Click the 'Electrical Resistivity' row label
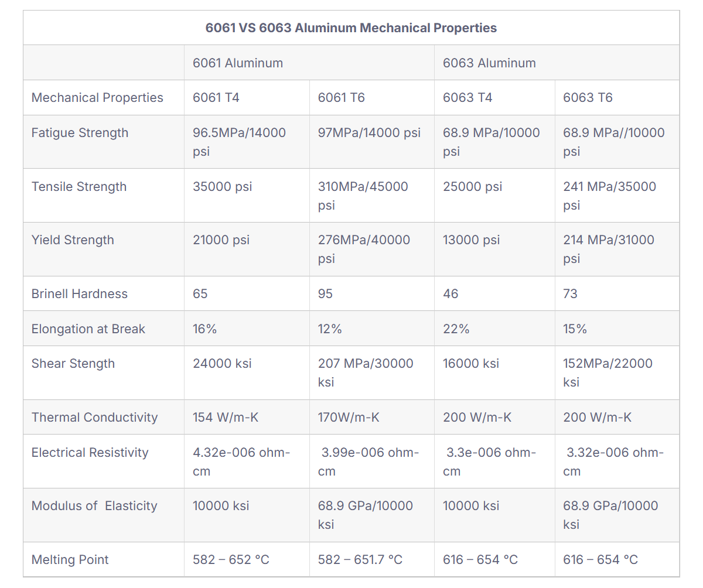The height and width of the screenshot is (588, 703). [90, 452]
